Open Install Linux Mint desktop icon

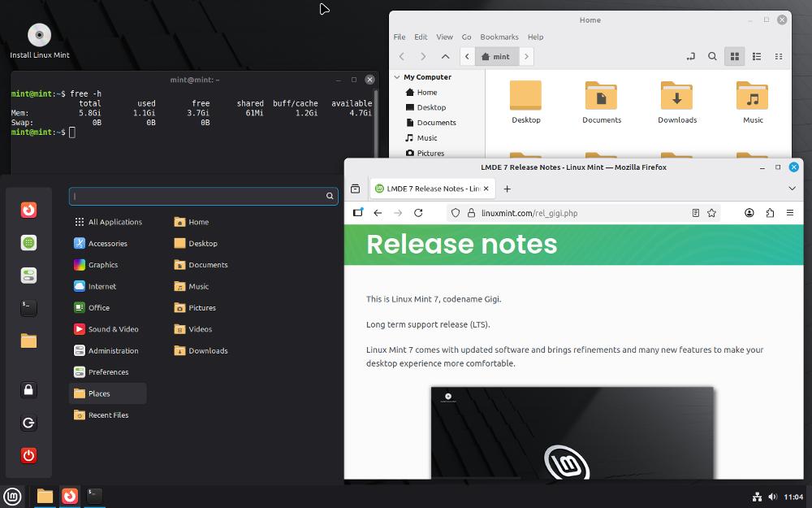coord(39,41)
